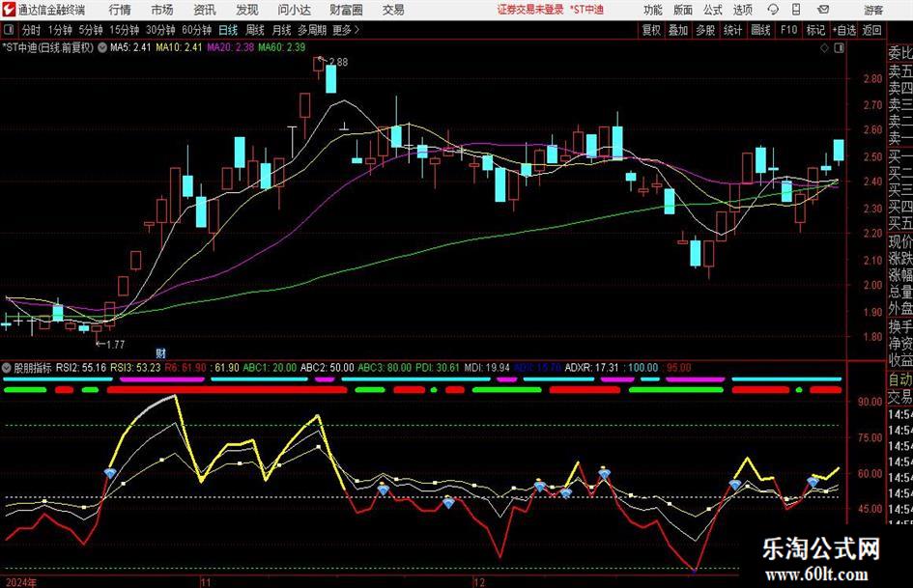Viewport: 913px width, 588px height.
Task: Click the RSI2: 55.16 value
Action: coord(81,368)
